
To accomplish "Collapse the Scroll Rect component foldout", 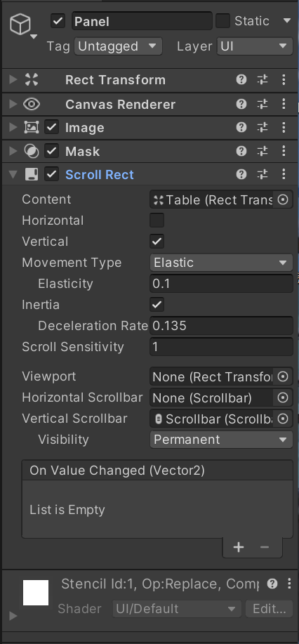I will click(x=13, y=175).
